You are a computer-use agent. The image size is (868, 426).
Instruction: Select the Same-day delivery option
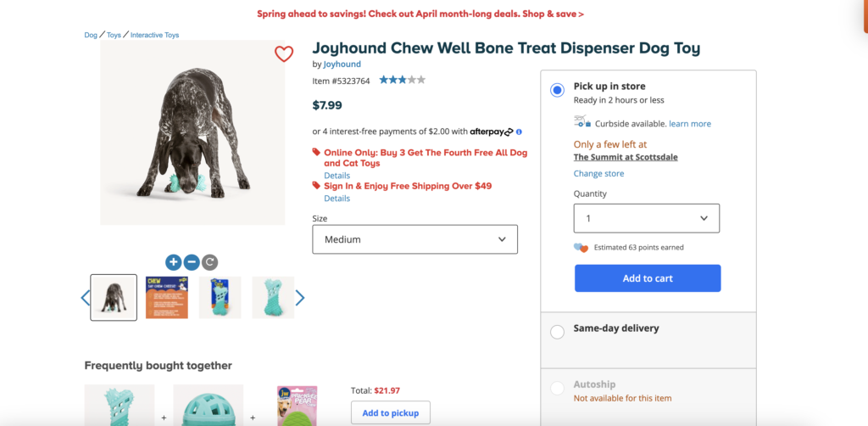557,332
